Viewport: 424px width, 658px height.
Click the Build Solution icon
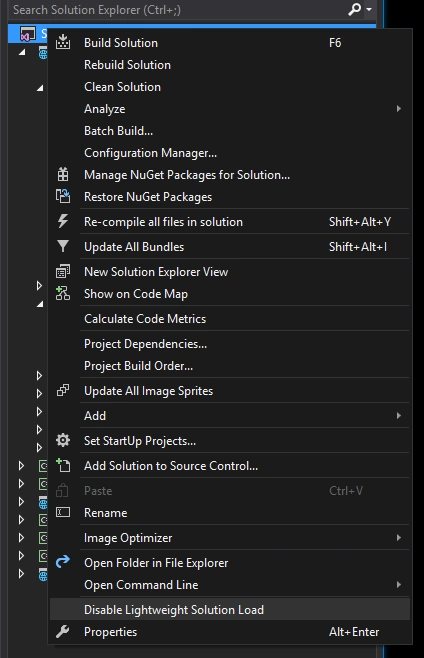click(x=63, y=42)
